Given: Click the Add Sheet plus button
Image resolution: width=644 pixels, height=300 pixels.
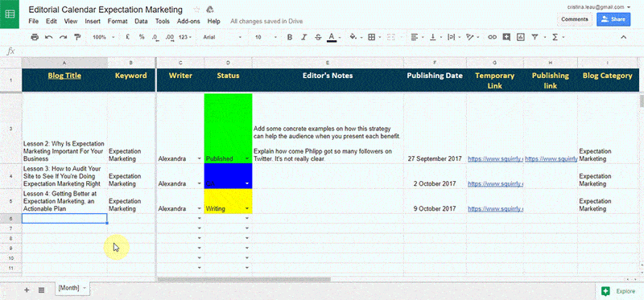Looking at the screenshot, I should (27, 290).
